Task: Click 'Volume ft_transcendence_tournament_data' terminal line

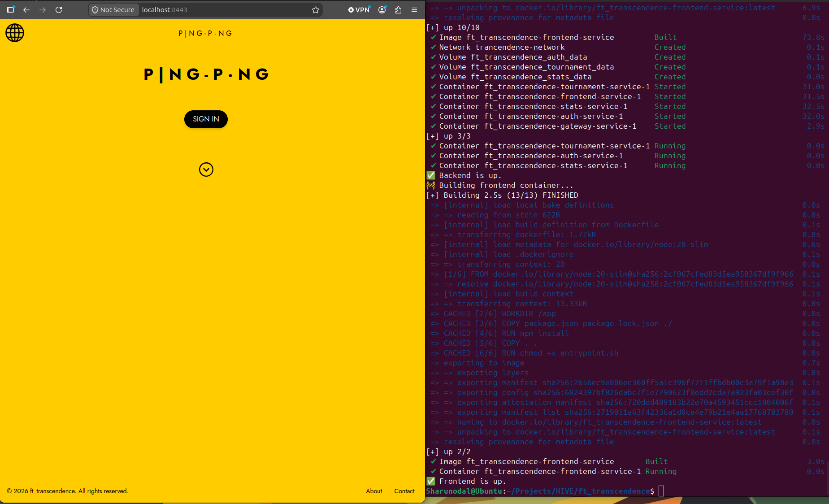Action: pyautogui.click(x=526, y=67)
